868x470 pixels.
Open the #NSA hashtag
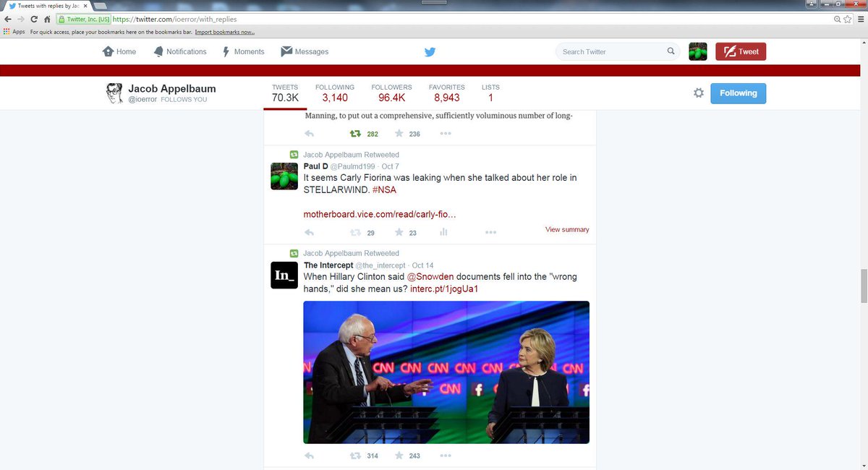[x=385, y=189]
